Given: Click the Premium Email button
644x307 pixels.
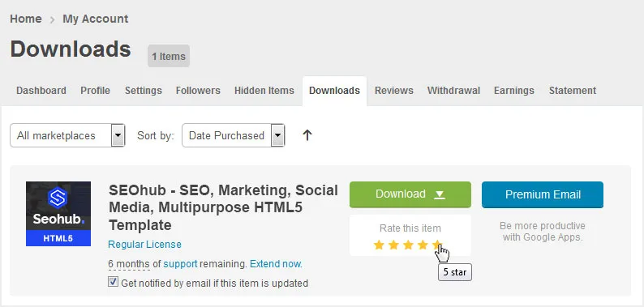Looking at the screenshot, I should 543,194.
